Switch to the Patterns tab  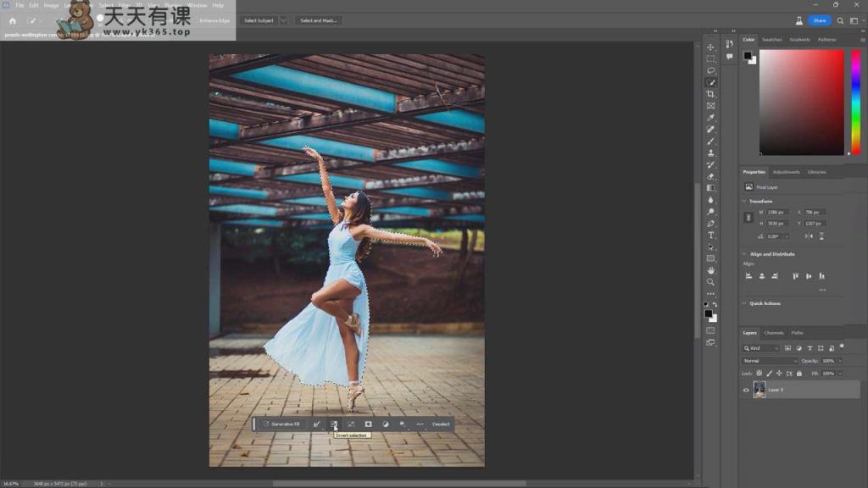point(827,40)
